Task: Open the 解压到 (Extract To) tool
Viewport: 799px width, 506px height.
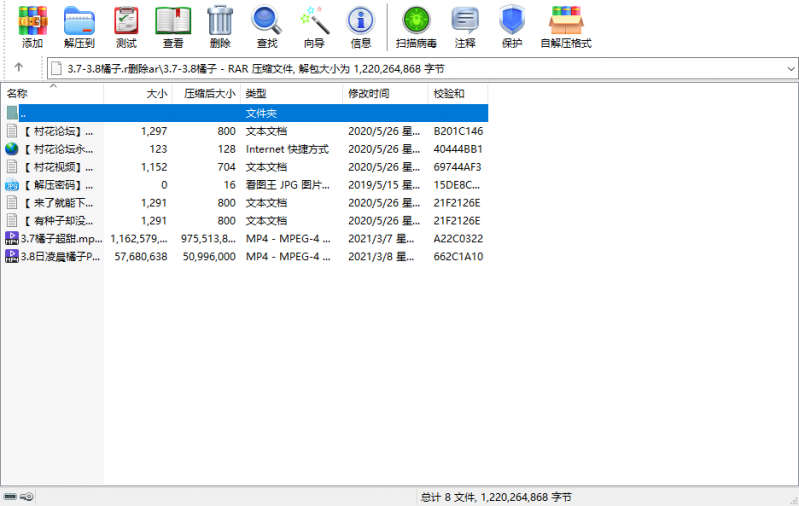Action: (x=79, y=26)
